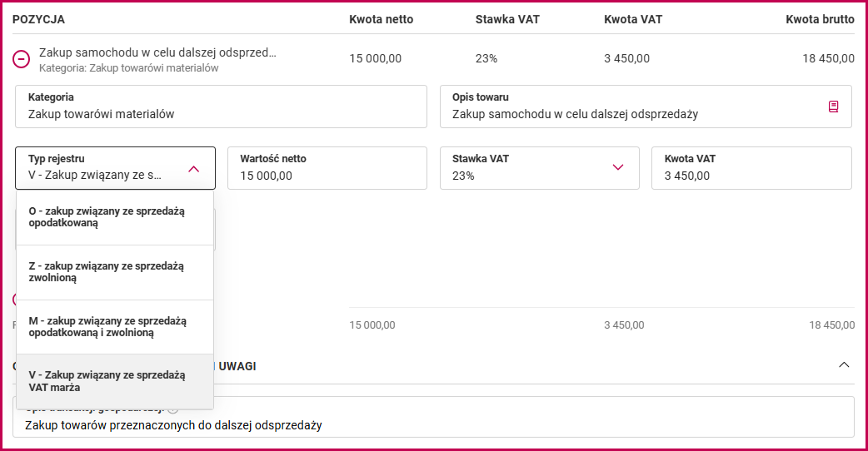The width and height of the screenshot is (868, 451).
Task: Click the transaction description field about dalszej odsprzedaży
Action: click(x=433, y=418)
